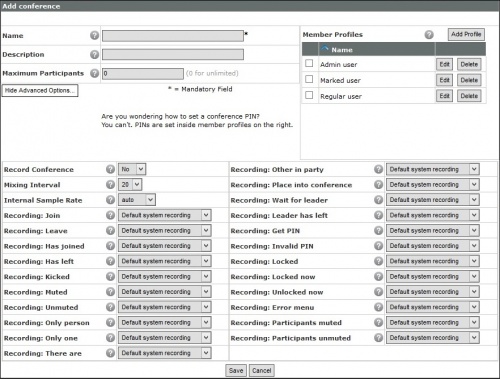The image size is (500, 379).
Task: View help for Record Conference option
Action: pyautogui.click(x=110, y=169)
